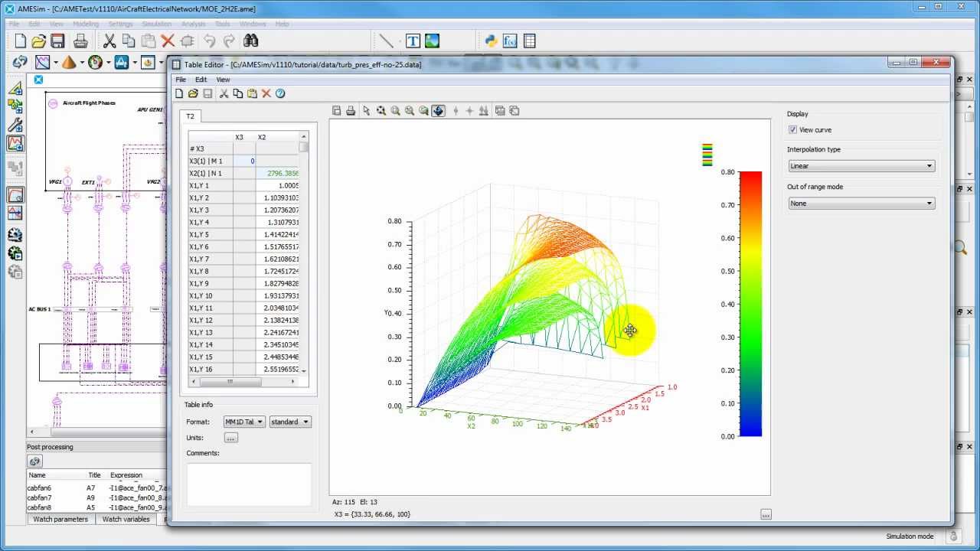The height and width of the screenshot is (551, 980).
Task: Click Print plot icon above 3D plot
Action: click(x=351, y=111)
